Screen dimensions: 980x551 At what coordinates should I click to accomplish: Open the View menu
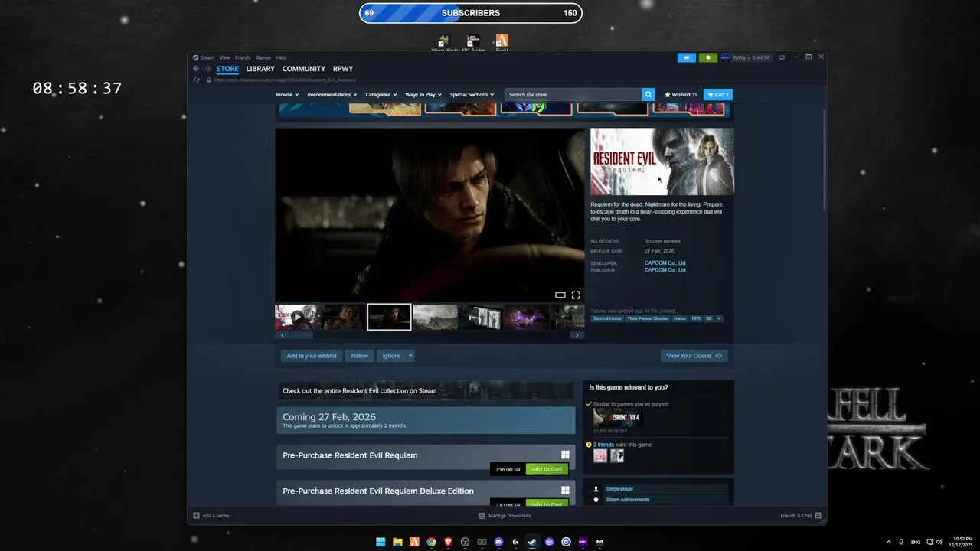coord(224,57)
